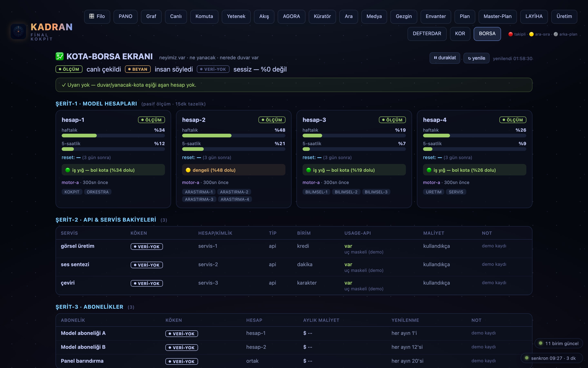
Task: Click the red takipli legend dot
Action: (510, 34)
